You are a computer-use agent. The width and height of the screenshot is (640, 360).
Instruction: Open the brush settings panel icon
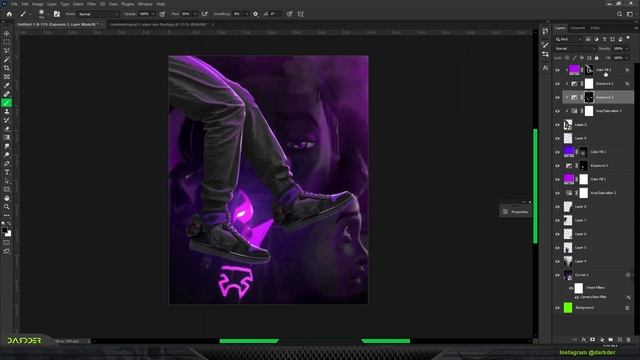pos(57,14)
